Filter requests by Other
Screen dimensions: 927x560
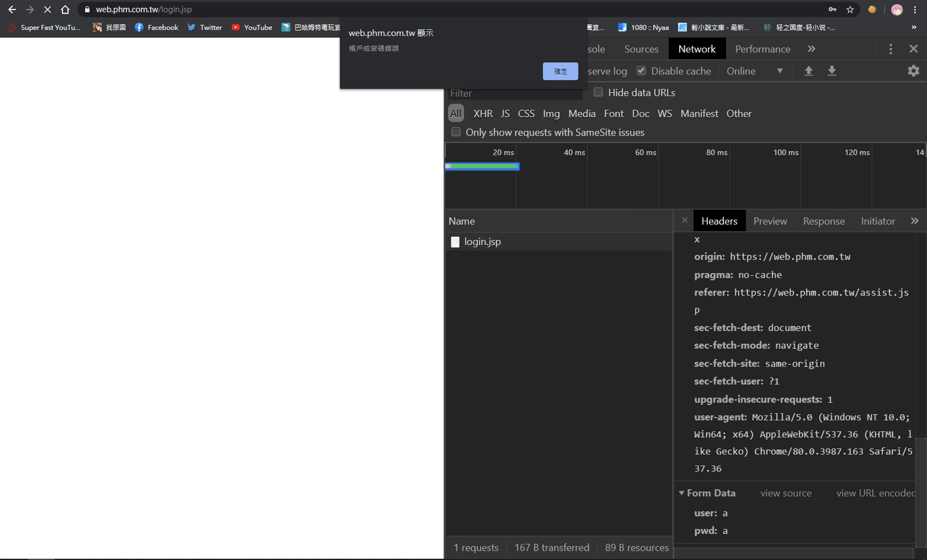click(x=739, y=114)
